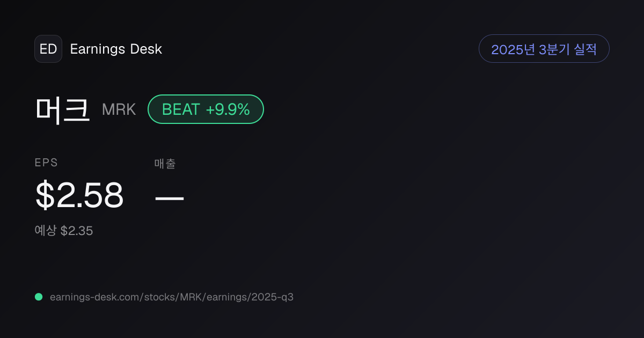Click the 매출 revenue label
Viewport: 644px width, 338px height.
pos(165,164)
